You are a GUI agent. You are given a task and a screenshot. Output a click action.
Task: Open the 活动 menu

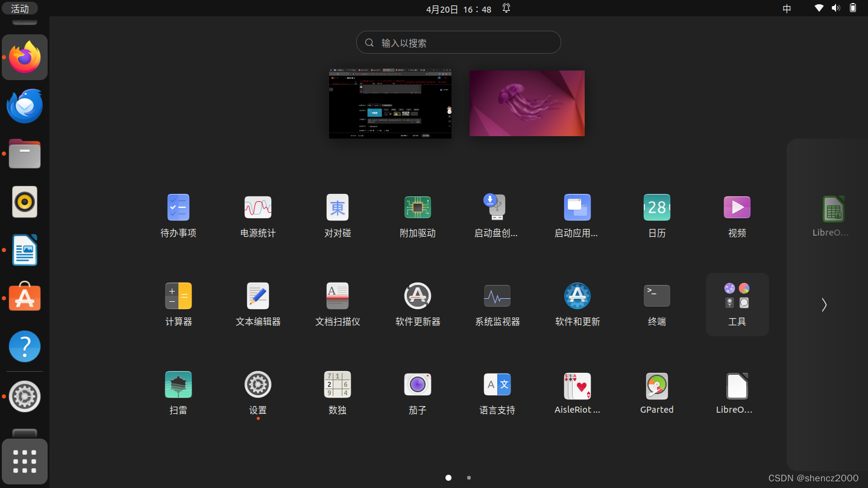[x=20, y=8]
